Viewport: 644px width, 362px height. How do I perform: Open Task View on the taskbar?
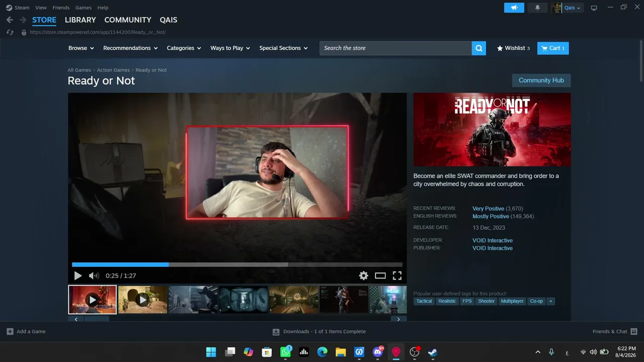[230, 352]
